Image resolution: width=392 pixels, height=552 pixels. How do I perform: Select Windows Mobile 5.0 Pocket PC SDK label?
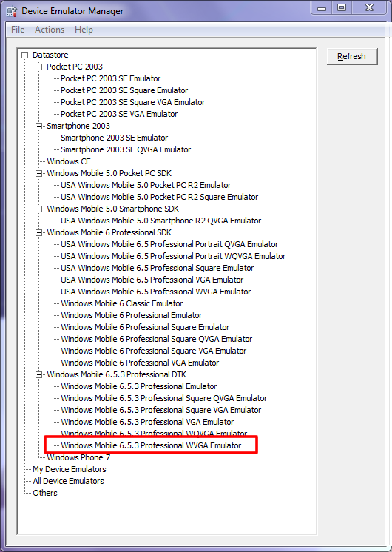click(109, 173)
